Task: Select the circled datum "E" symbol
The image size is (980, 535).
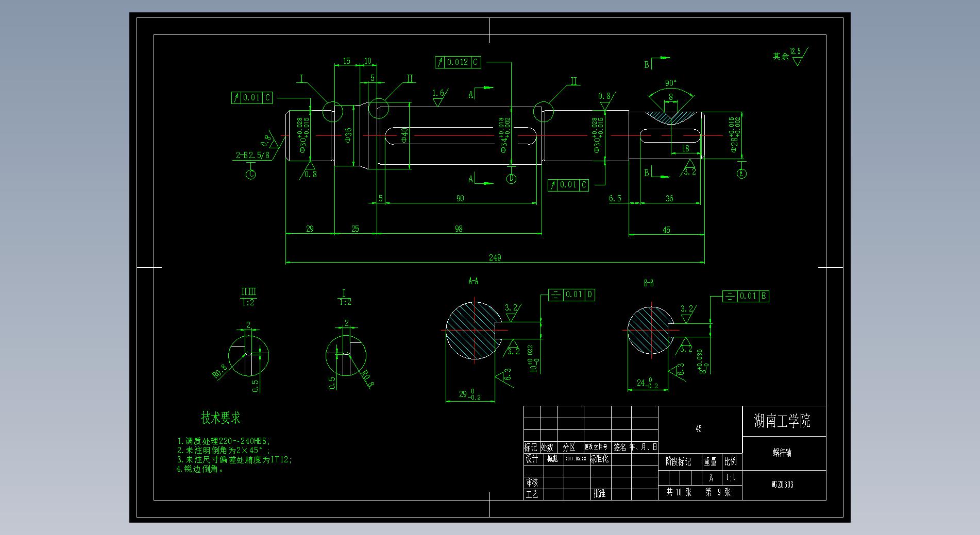Action: (741, 174)
